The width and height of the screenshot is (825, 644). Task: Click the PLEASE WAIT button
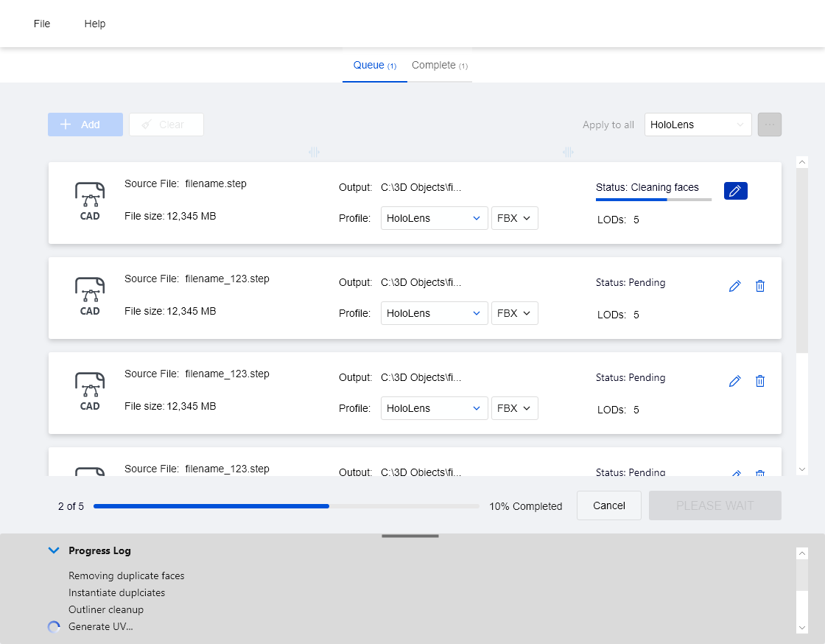[715, 505]
